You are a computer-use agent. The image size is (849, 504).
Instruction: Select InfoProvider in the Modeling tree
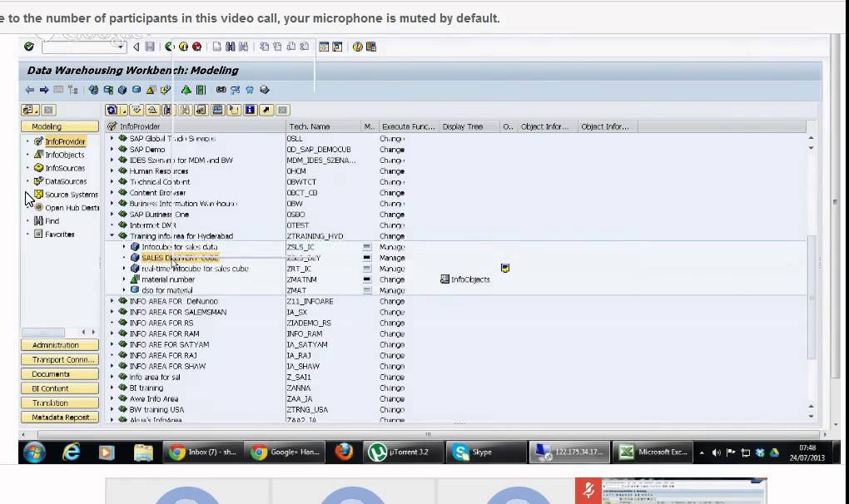point(65,141)
